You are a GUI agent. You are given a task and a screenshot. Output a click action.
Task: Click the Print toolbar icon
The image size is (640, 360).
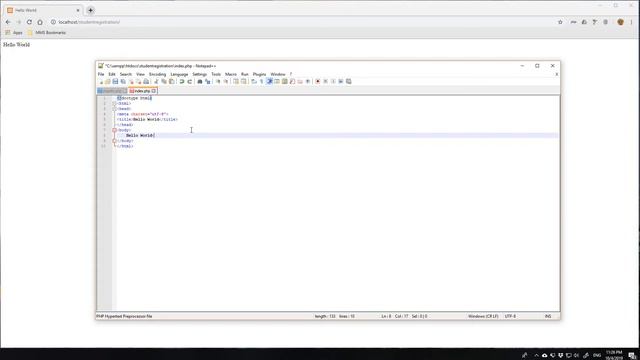(x=146, y=82)
